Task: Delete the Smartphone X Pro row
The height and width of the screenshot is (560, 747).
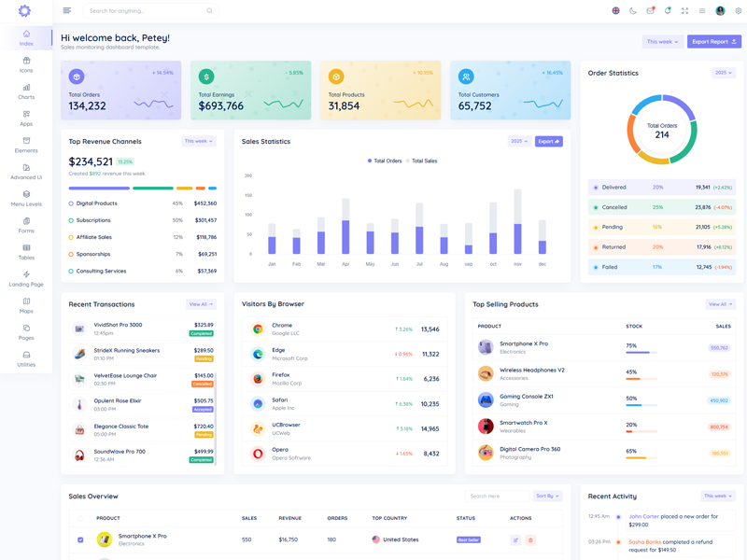Action: (x=530, y=539)
